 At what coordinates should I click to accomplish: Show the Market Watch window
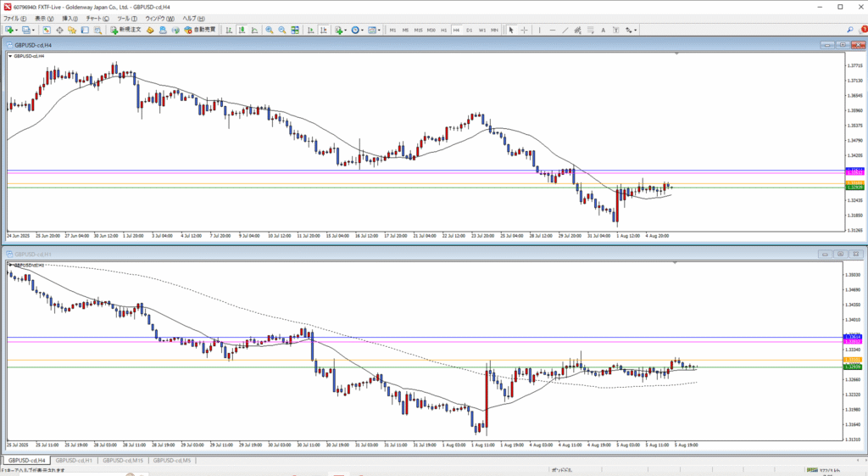click(47, 30)
